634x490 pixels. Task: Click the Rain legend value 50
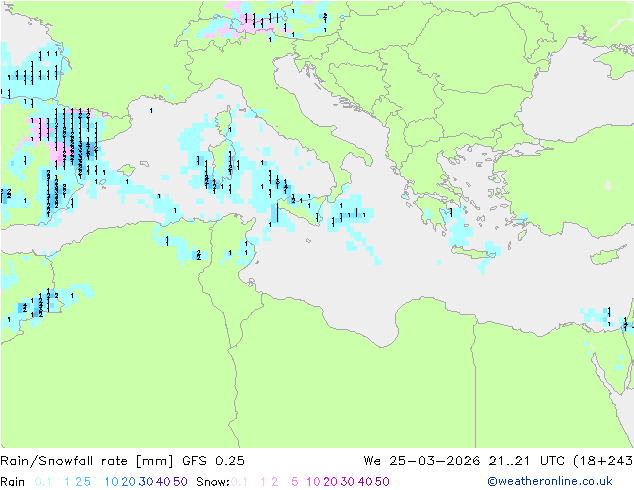coord(180,482)
